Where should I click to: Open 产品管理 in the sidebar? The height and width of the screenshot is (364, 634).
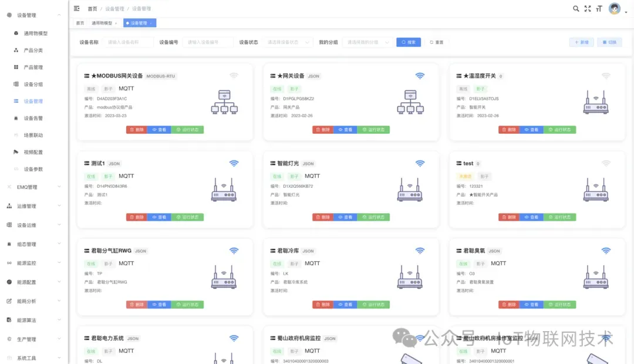click(33, 67)
